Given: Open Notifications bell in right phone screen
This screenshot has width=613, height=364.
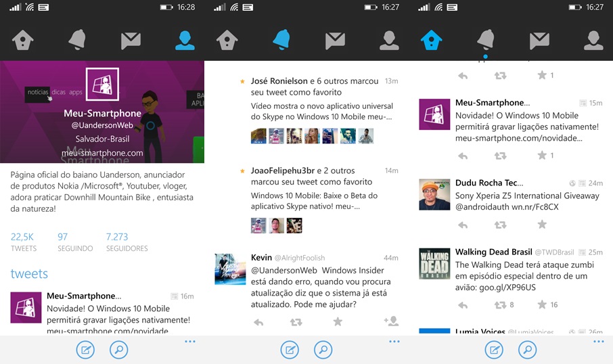Looking at the screenshot, I should [x=486, y=39].
